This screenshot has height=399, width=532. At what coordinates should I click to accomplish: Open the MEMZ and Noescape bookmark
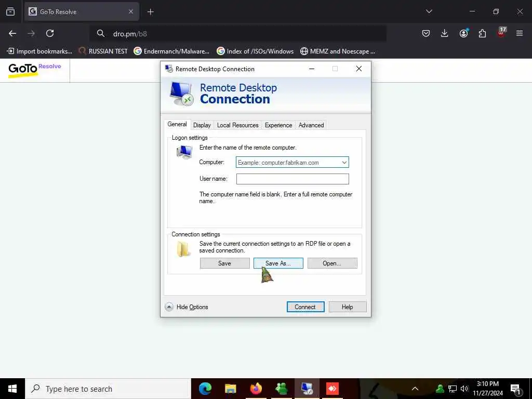click(338, 51)
